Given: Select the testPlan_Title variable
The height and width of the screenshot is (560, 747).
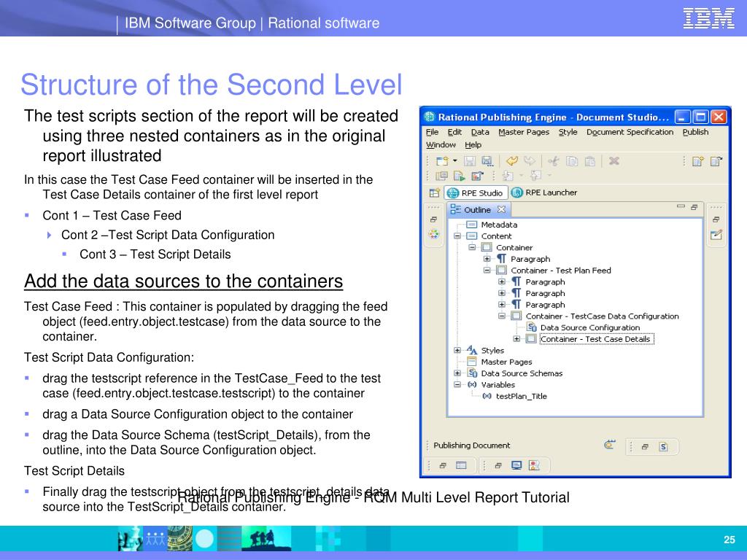Looking at the screenshot, I should click(x=521, y=396).
